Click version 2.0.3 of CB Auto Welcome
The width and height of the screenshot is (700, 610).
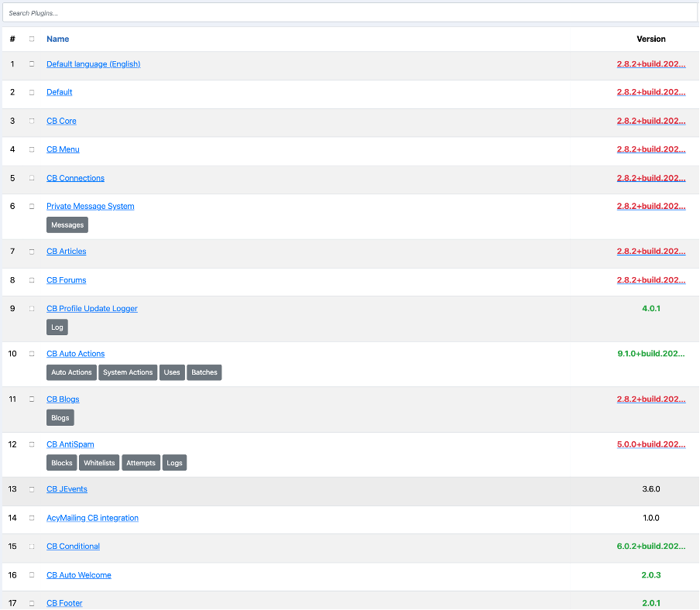[651, 575]
